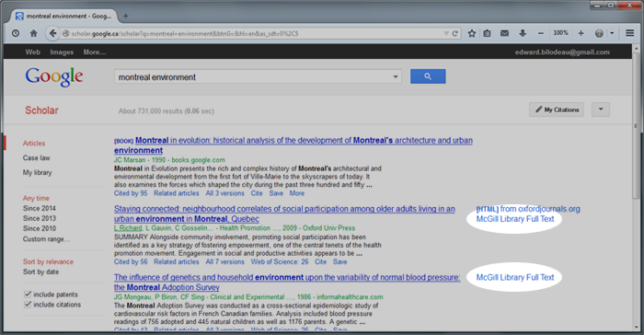
Task: Select the montreal environment browser tab
Action: coord(64,16)
